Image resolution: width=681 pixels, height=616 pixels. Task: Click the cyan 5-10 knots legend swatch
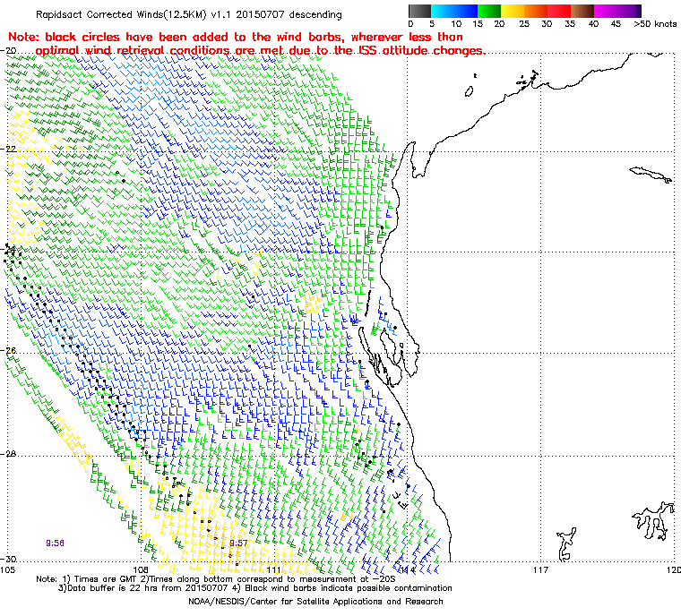(x=443, y=11)
